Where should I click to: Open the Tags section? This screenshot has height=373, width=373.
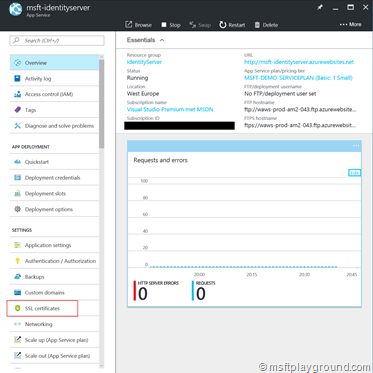click(54, 110)
